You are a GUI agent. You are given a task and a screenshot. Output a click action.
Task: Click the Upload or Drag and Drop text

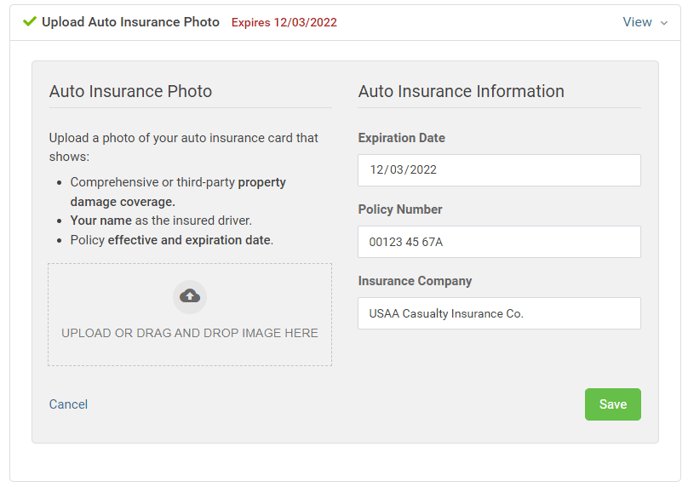[x=190, y=333]
